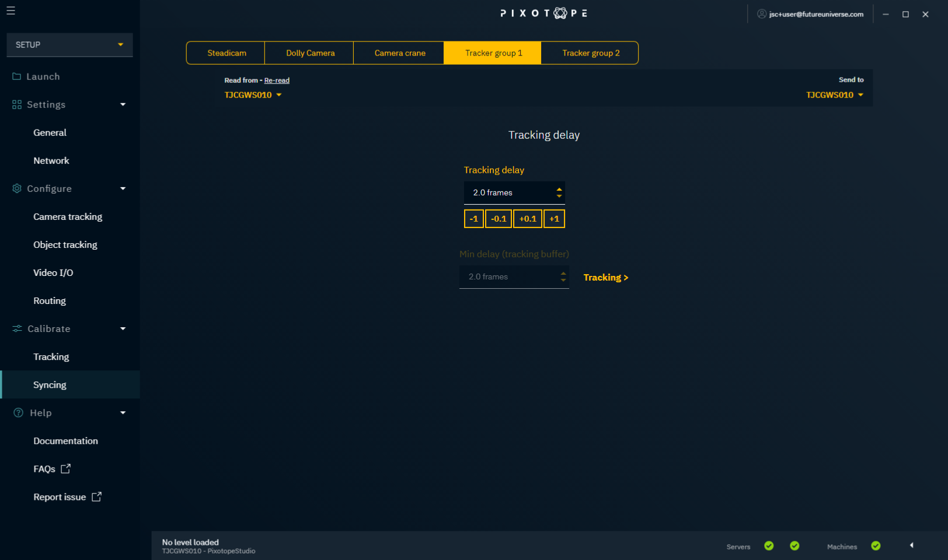Switch to the Steadicam tab
This screenshot has height=560, width=948.
pyautogui.click(x=226, y=53)
